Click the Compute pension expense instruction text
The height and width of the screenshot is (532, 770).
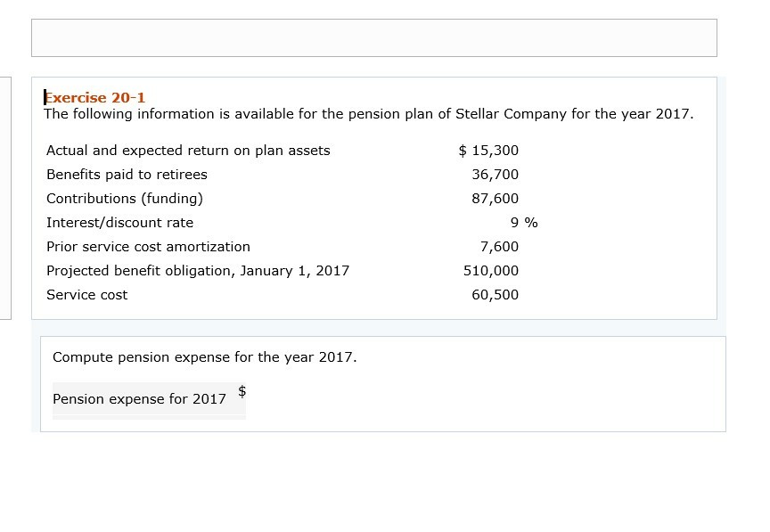click(204, 357)
